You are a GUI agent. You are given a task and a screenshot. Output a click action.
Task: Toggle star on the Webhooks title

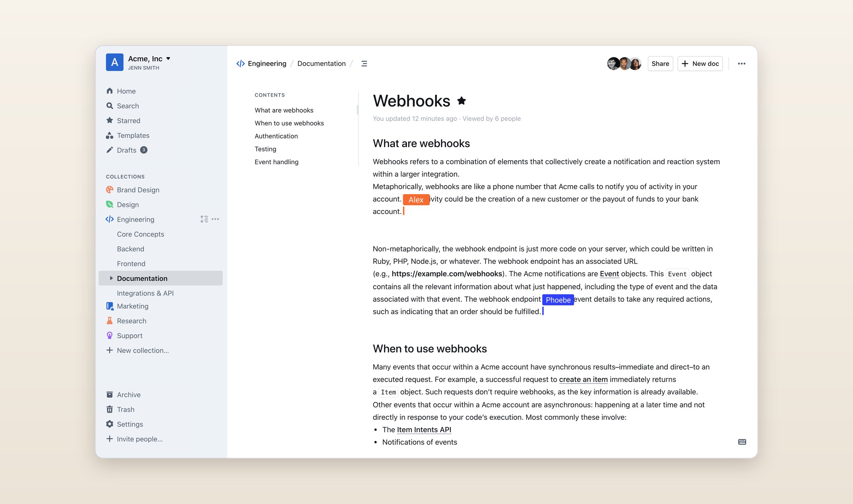coord(461,101)
